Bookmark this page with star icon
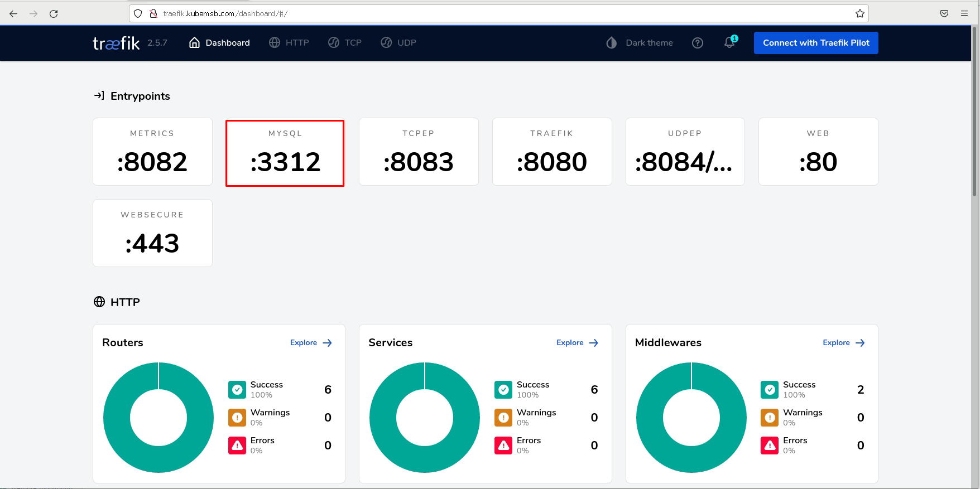Screen dimensions: 980x489 pyautogui.click(x=859, y=13)
